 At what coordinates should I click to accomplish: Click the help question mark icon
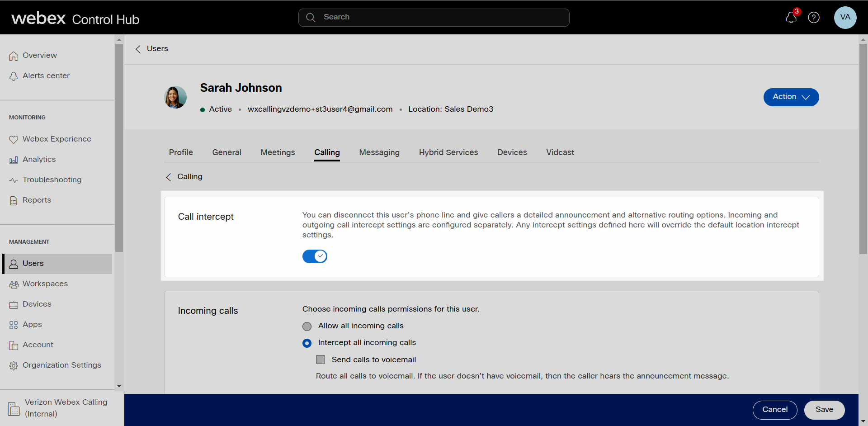pos(814,18)
